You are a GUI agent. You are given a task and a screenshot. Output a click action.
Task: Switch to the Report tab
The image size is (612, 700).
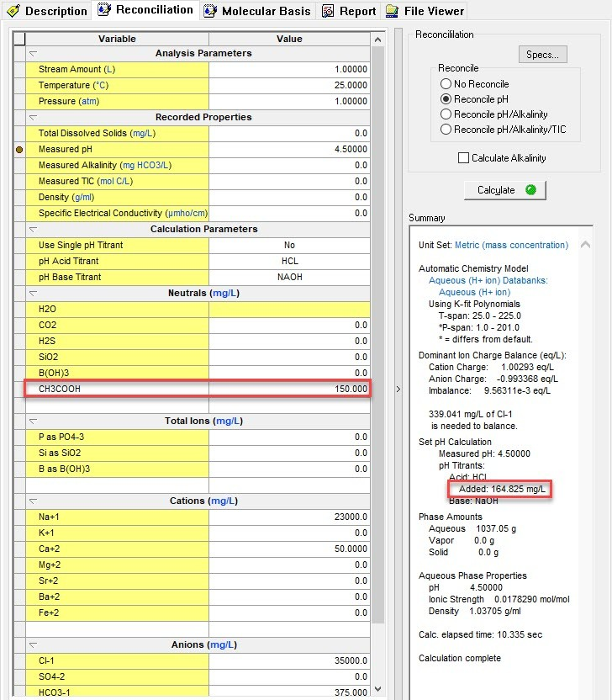349,11
